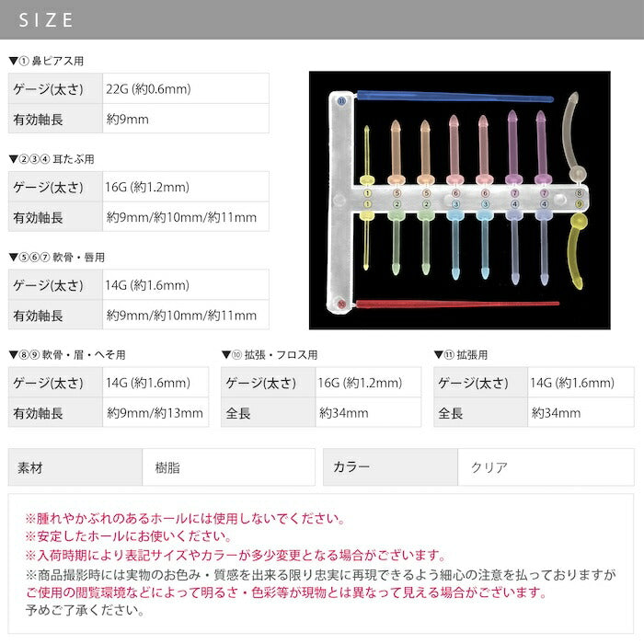Expand the ▼②③④ 耳たぶ用 section
The height and width of the screenshot is (644, 644).
[52, 159]
